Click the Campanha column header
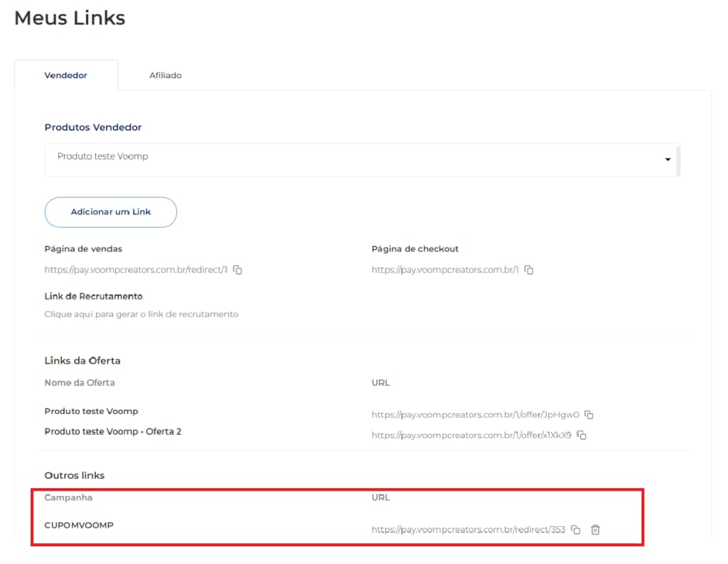 pos(68,497)
